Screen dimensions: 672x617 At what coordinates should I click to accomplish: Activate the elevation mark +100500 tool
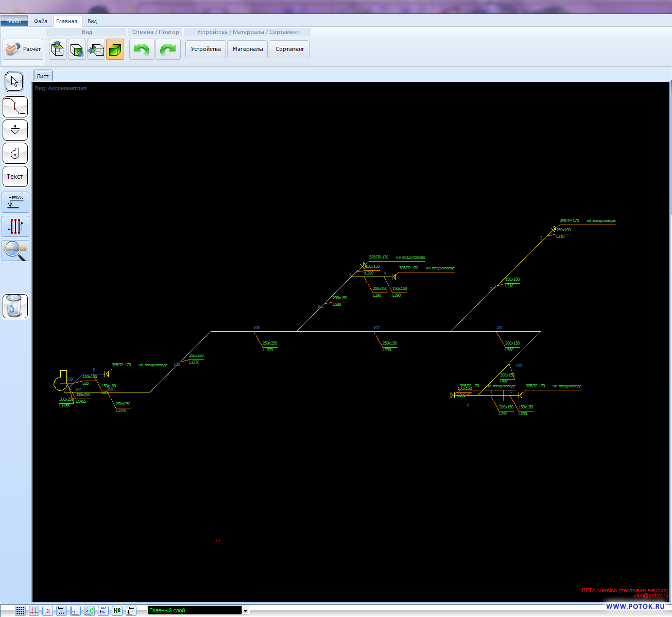tap(15, 202)
